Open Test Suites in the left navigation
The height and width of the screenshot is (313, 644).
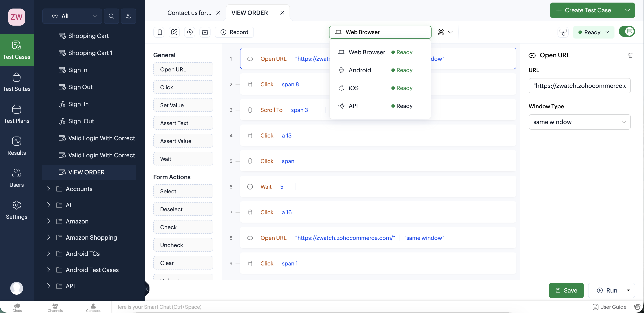coord(16,82)
